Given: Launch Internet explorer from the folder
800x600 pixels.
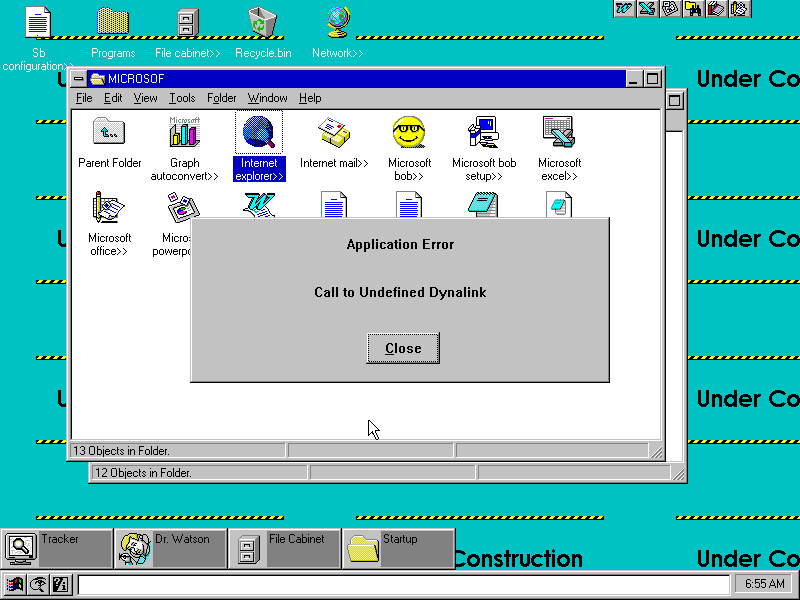Looking at the screenshot, I should pos(259,131).
